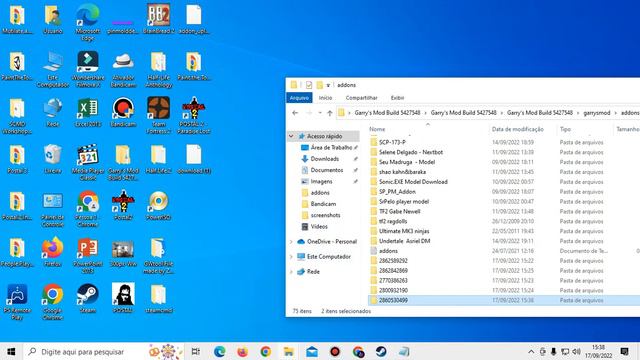
Task: Open the Half-Life Anthology folder
Action: [158, 69]
